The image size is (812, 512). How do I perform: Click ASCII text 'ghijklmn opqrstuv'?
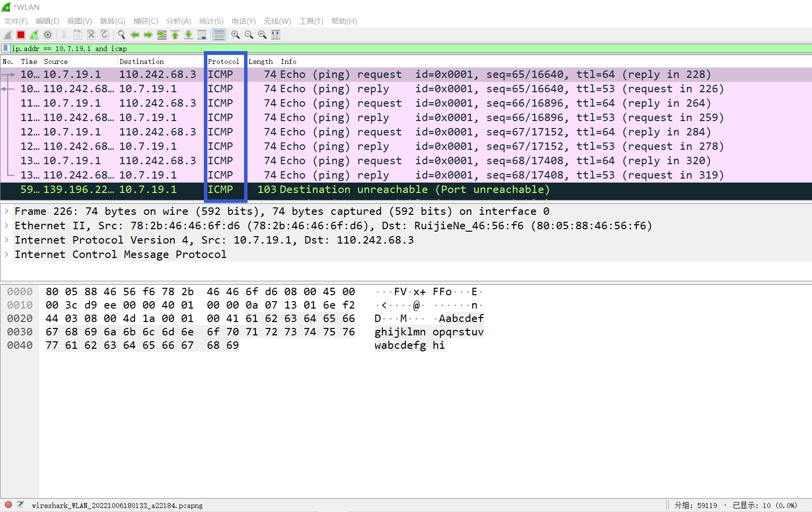click(x=429, y=332)
